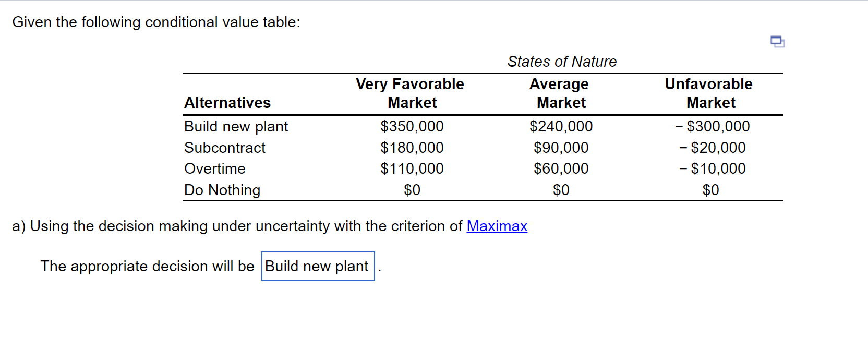This screenshot has height=349, width=868.
Task: Click the Do Nothing row label
Action: (x=222, y=190)
